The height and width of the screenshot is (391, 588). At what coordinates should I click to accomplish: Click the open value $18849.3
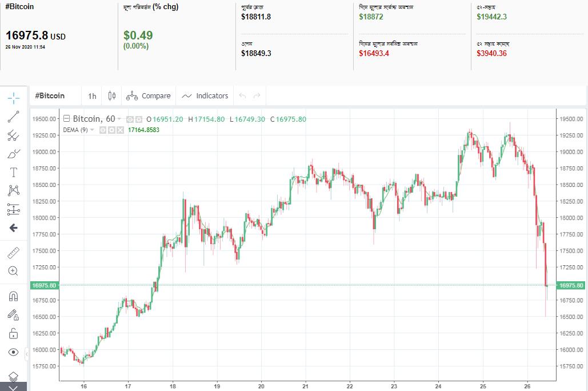coord(256,53)
